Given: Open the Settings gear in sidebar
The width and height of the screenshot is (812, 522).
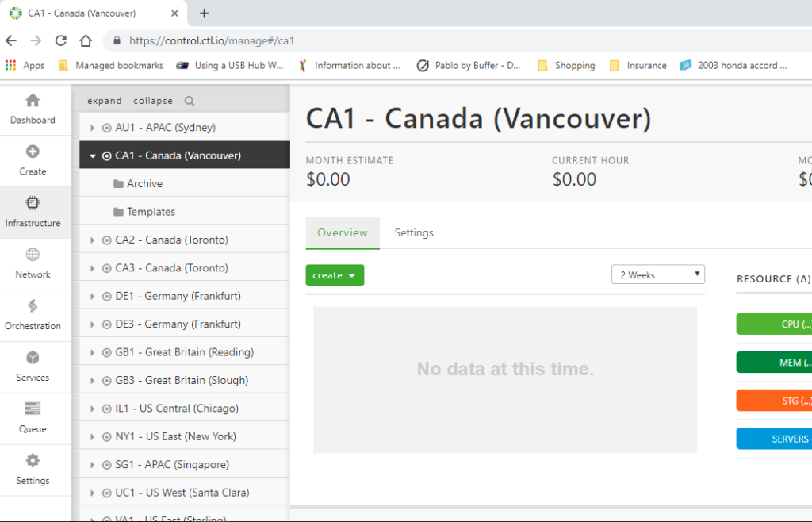Looking at the screenshot, I should (33, 460).
